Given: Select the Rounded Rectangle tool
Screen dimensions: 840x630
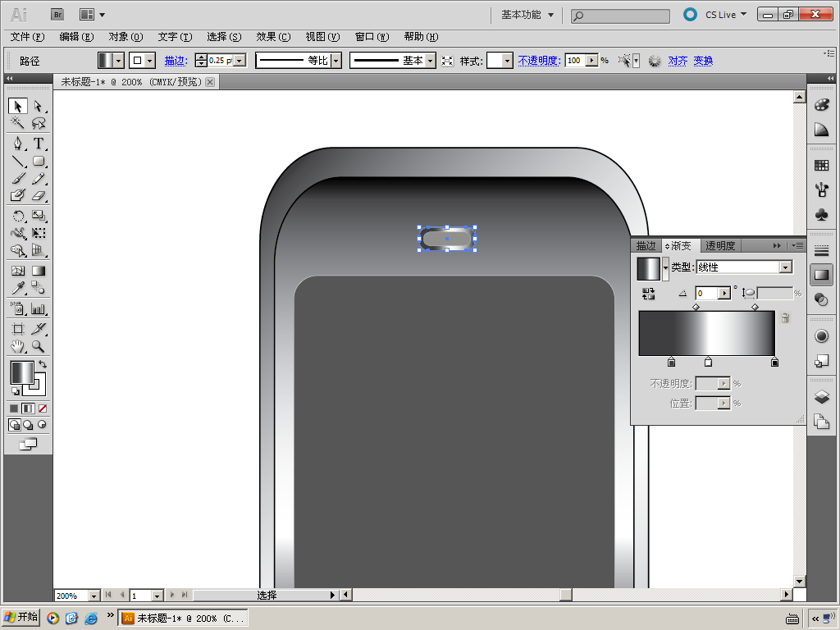Looking at the screenshot, I should coord(38,161).
